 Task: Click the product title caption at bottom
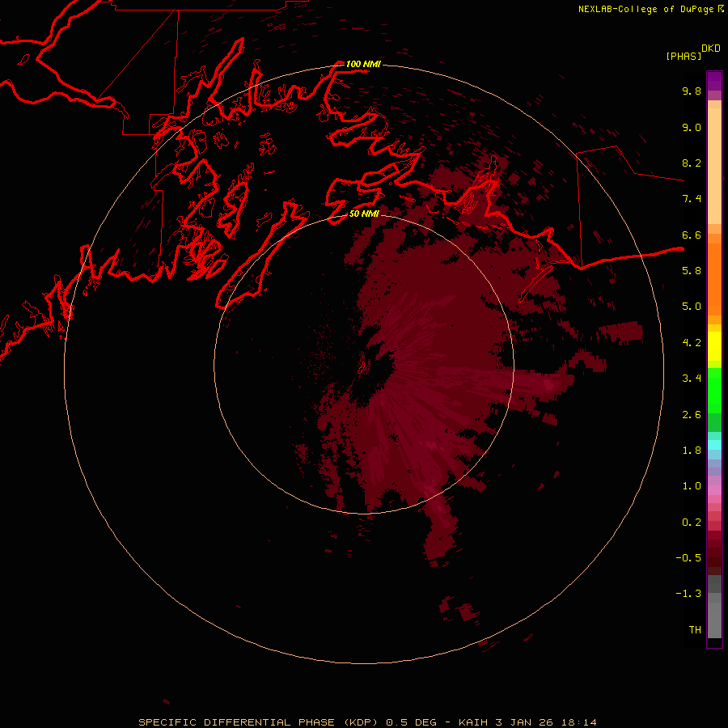click(x=368, y=722)
